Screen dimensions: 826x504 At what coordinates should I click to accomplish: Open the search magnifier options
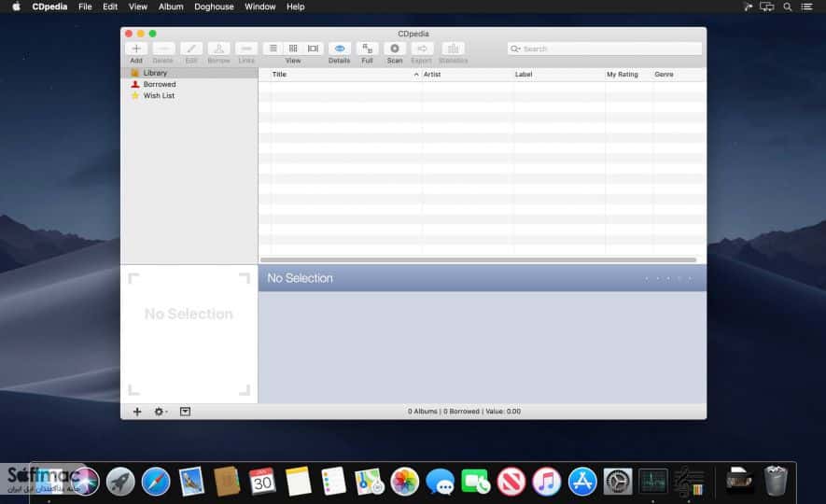(515, 49)
